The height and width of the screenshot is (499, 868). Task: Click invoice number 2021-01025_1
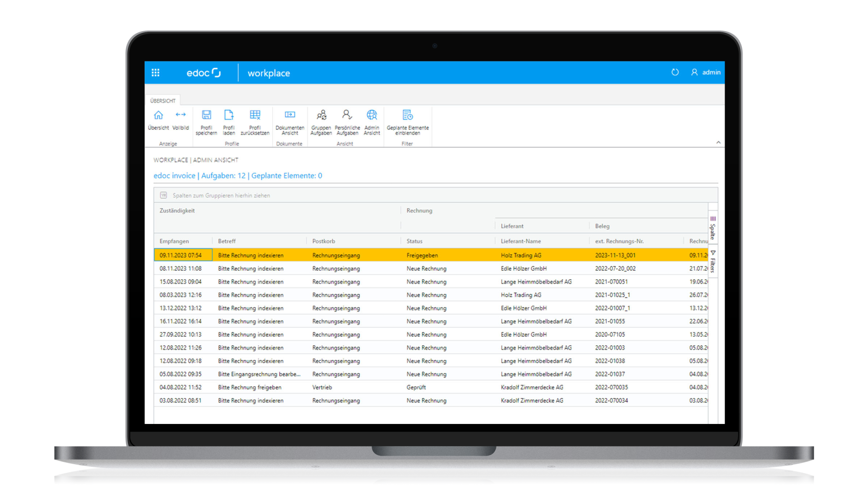613,295
